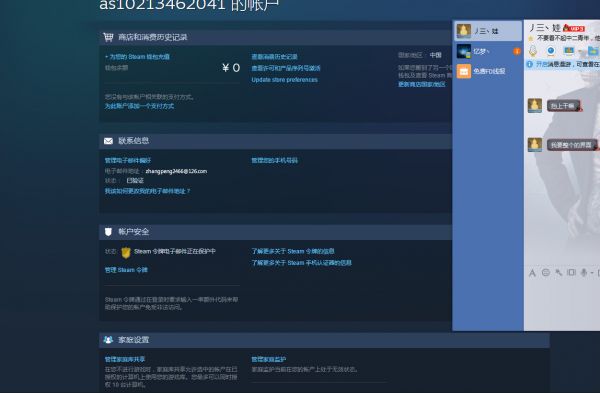Image resolution: width=600 pixels, height=393 pixels.
Task: Click the add payment method link
Action: point(139,106)
